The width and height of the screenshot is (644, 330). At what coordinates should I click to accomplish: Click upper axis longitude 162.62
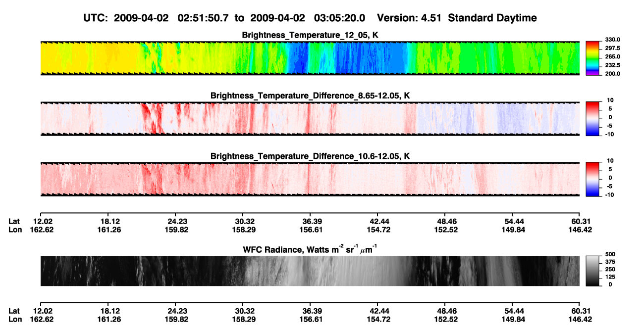[x=43, y=230]
